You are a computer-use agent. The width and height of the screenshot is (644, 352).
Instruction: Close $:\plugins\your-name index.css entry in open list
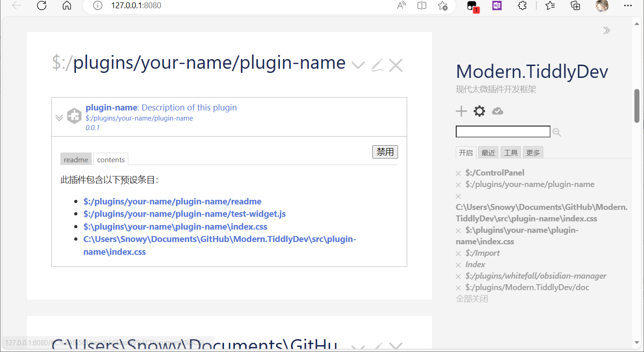point(458,231)
